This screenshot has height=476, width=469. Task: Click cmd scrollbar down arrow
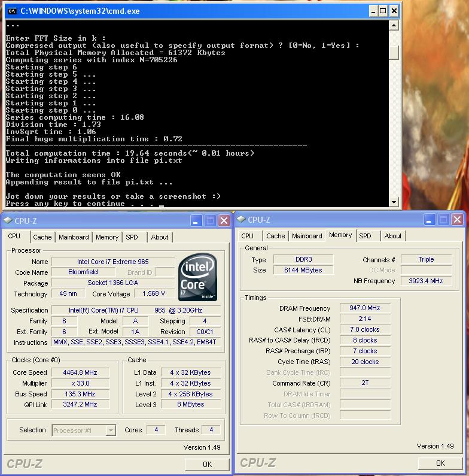[x=394, y=202]
